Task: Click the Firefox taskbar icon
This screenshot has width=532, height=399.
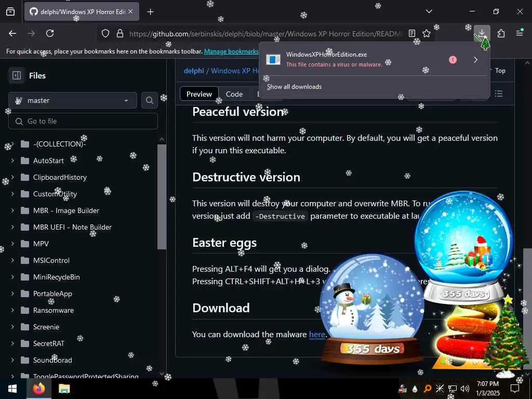Action: pos(38,389)
